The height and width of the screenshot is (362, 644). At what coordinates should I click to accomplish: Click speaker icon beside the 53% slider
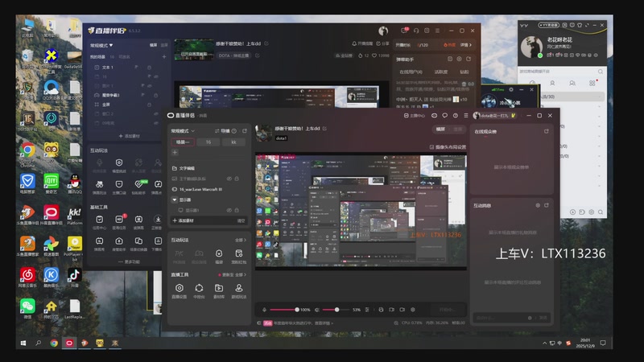(x=316, y=310)
